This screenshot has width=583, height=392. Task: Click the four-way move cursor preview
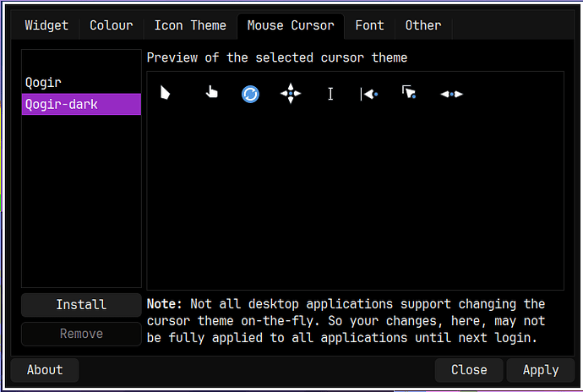291,93
